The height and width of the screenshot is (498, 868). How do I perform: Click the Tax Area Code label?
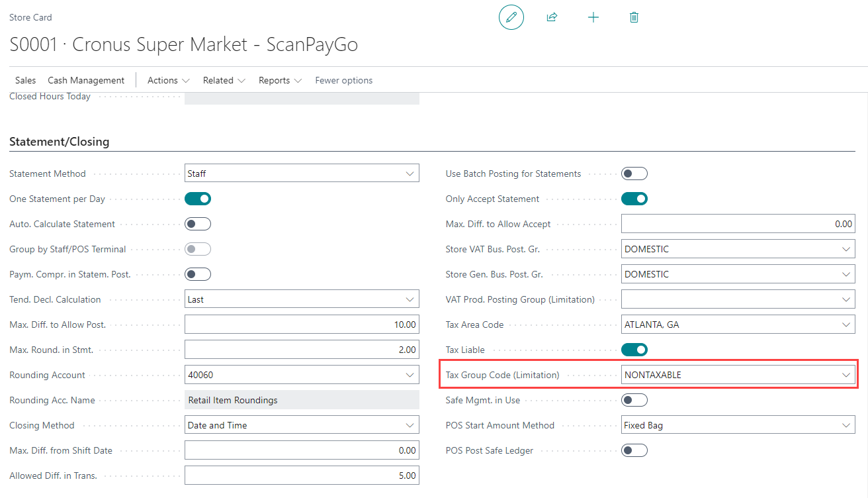coord(474,324)
